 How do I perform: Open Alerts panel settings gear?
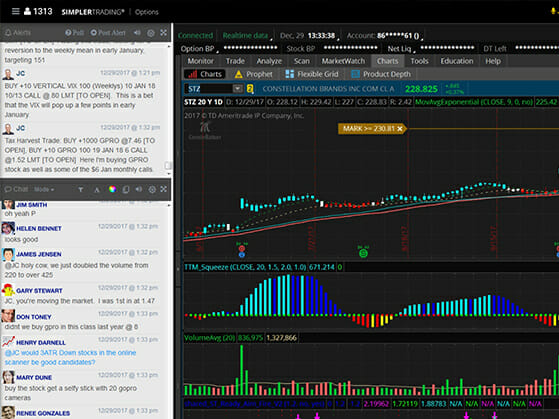[151, 33]
